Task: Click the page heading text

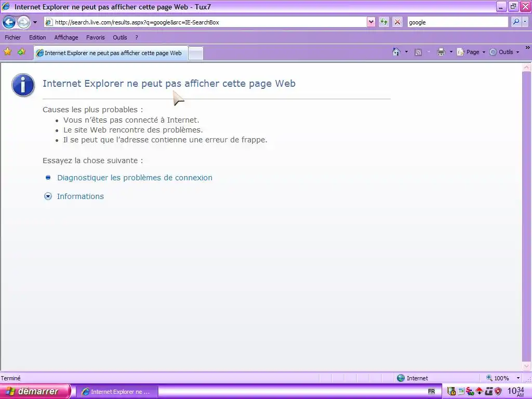Action: (169, 84)
